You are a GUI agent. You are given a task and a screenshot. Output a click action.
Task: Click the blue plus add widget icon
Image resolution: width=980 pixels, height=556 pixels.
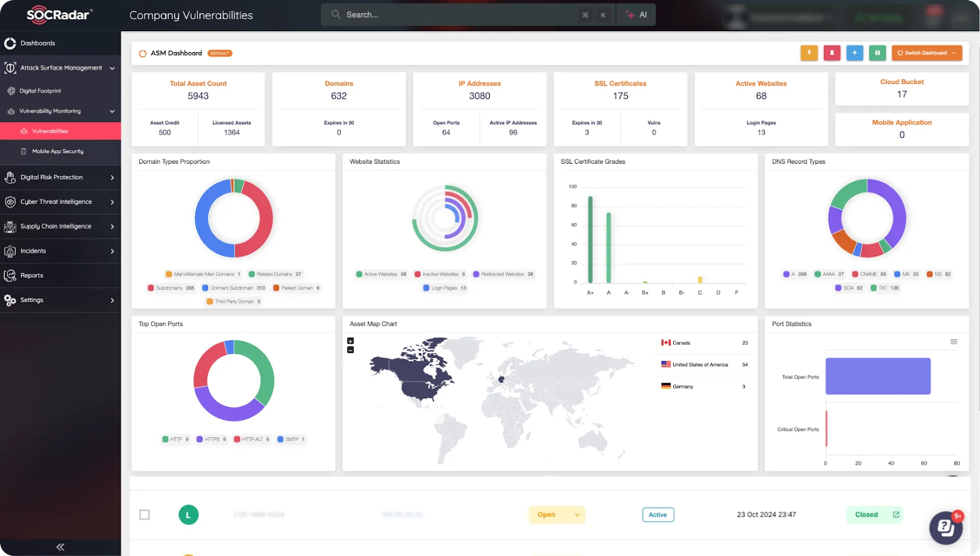(854, 53)
